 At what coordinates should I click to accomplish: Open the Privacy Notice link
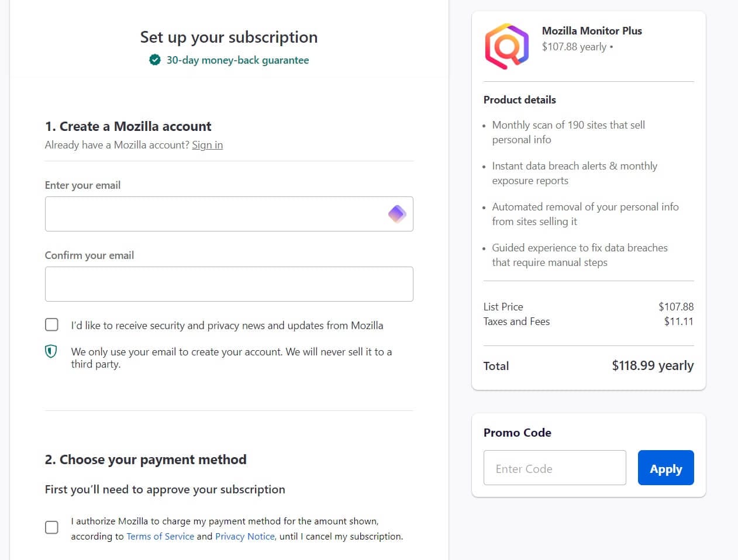point(244,536)
